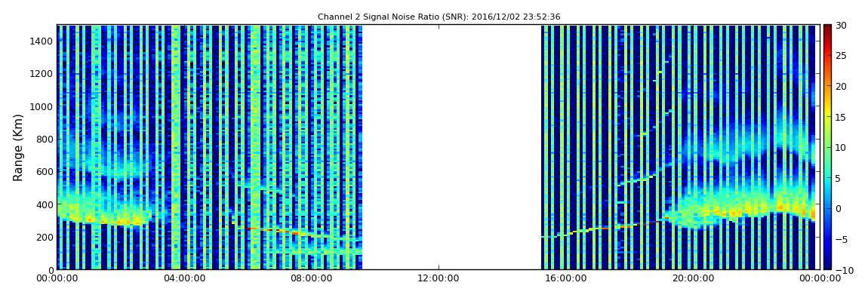The height and width of the screenshot is (307, 868).
Task: Click the 600 range tick label
Action: pos(45,171)
